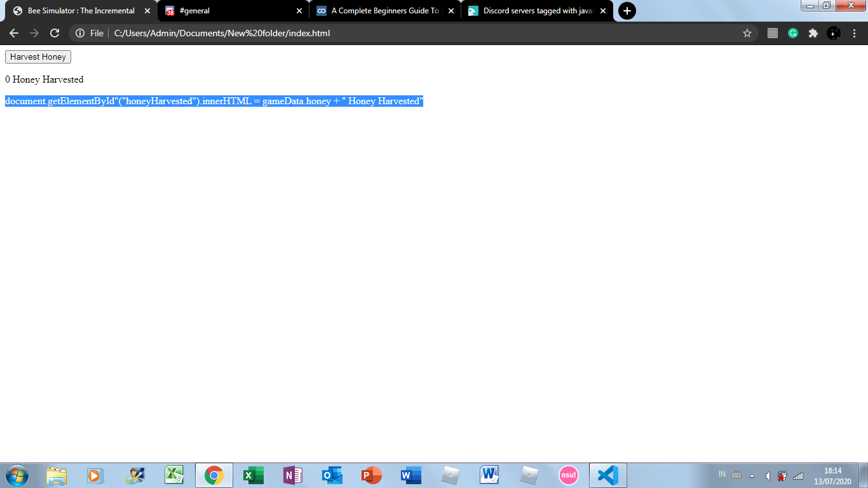Focus the address bar showing index.html path
Screen dimensions: 868x488
click(x=413, y=33)
